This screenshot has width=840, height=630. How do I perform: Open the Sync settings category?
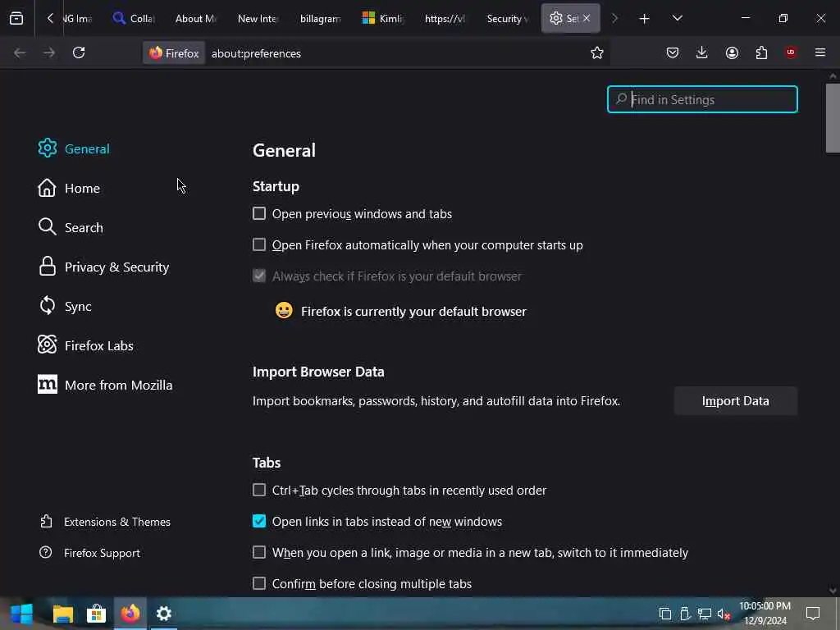(65, 306)
